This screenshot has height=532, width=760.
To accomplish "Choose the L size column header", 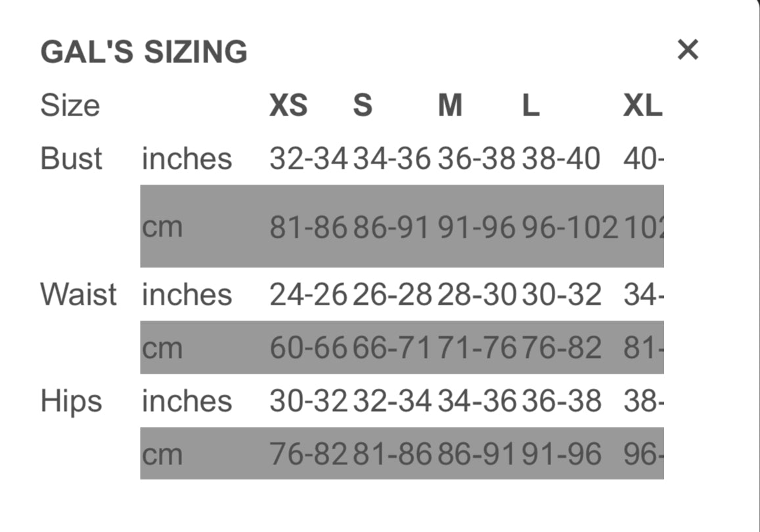I will tap(531, 105).
